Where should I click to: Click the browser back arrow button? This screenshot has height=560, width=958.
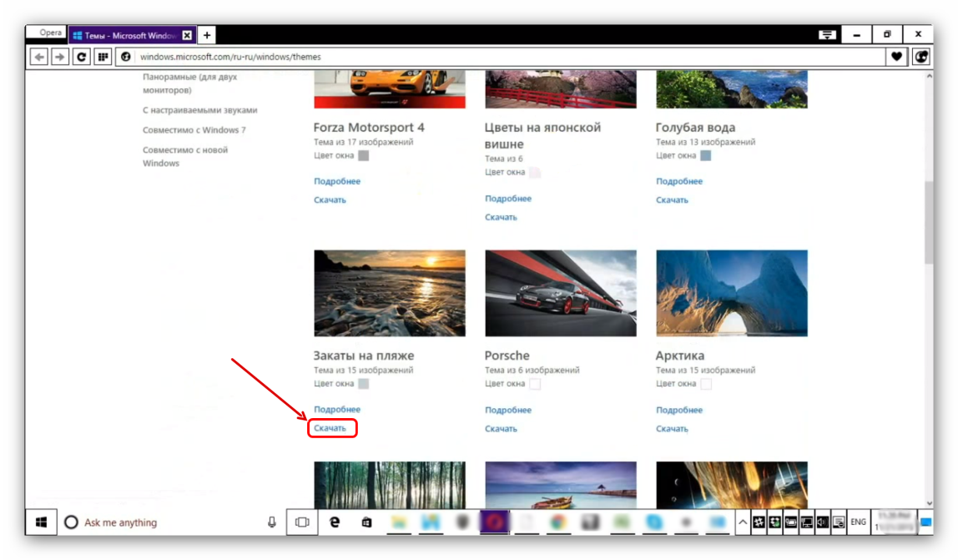coord(38,57)
